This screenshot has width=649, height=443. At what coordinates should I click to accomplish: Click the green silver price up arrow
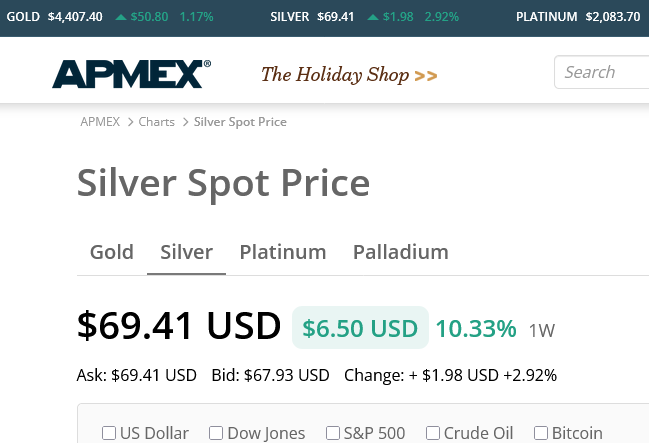pos(372,17)
